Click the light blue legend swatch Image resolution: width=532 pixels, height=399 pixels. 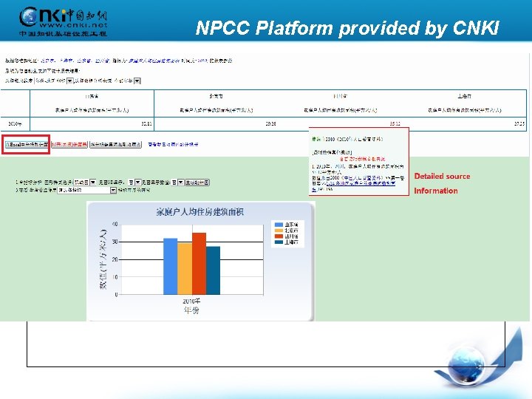coord(279,225)
